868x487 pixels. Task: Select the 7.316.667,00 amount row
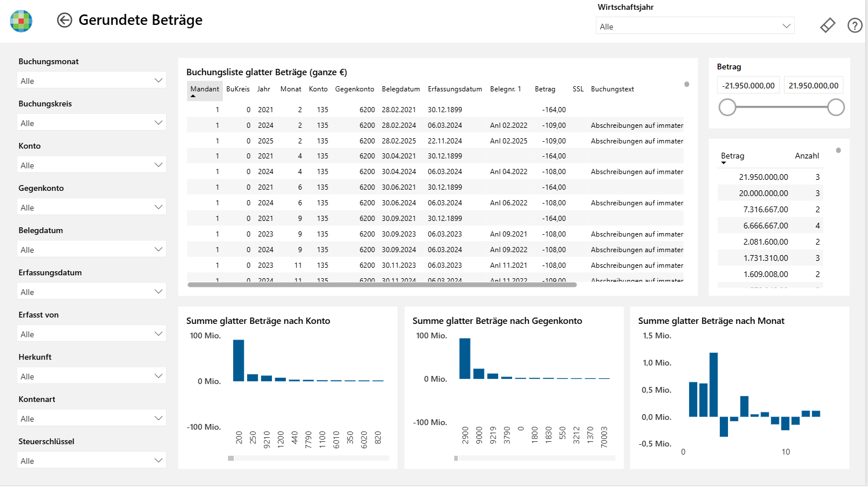(x=770, y=209)
